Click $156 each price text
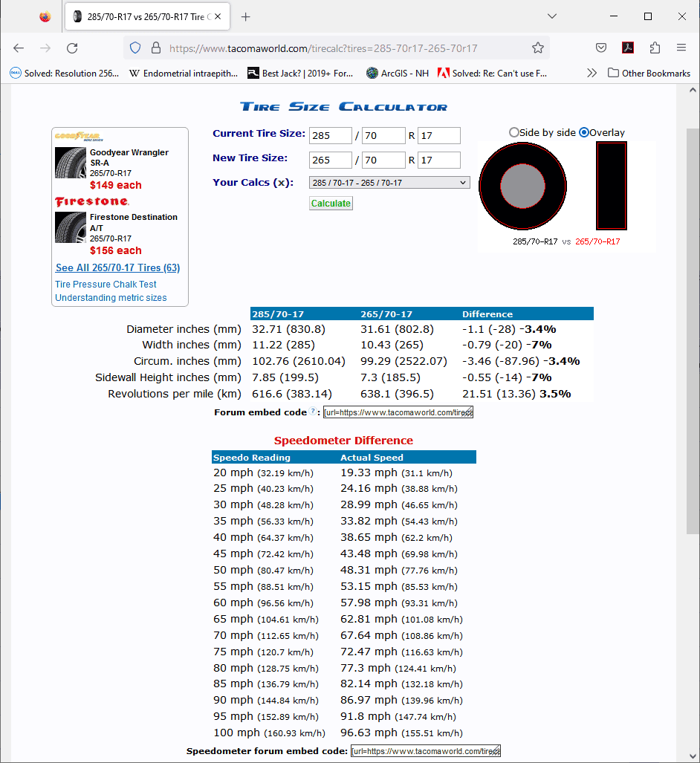Image resolution: width=700 pixels, height=763 pixels. 116,250
